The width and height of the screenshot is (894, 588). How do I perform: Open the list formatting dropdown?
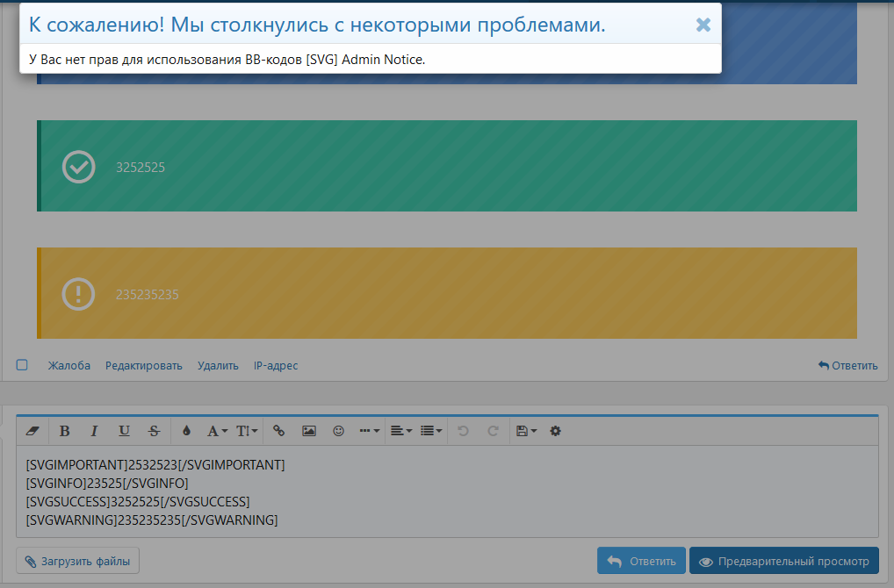(429, 431)
